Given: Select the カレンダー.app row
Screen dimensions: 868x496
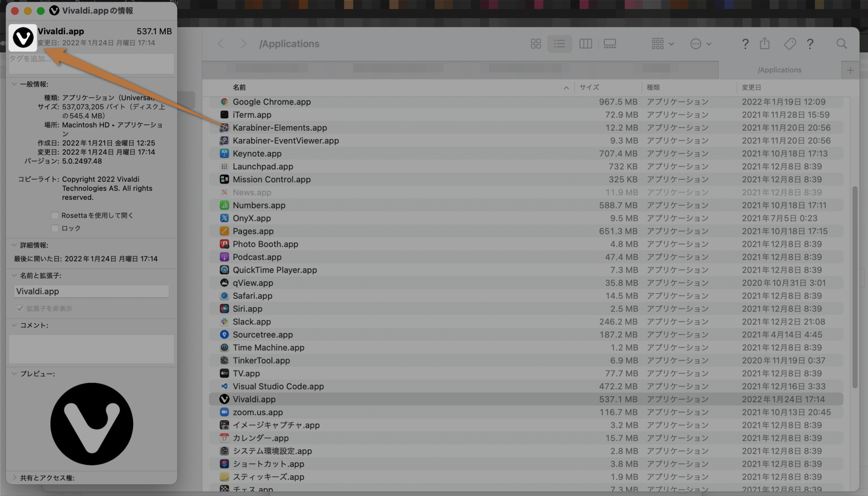Looking at the screenshot, I should (526, 438).
